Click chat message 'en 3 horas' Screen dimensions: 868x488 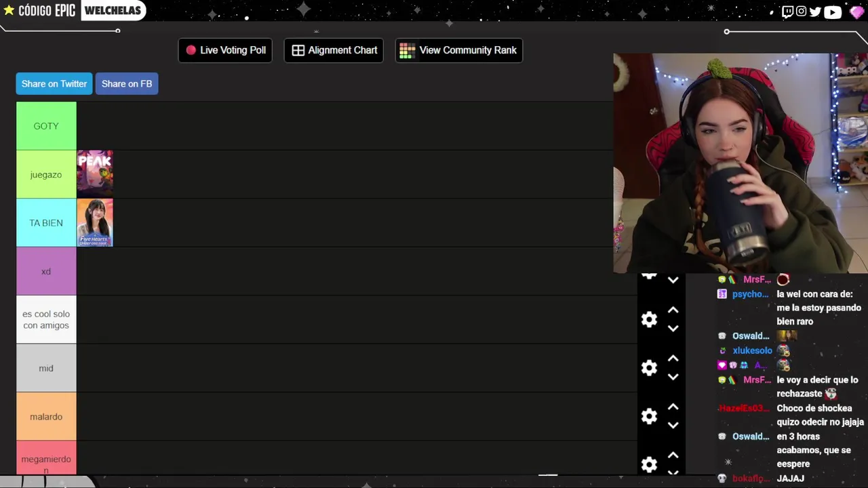click(798, 436)
